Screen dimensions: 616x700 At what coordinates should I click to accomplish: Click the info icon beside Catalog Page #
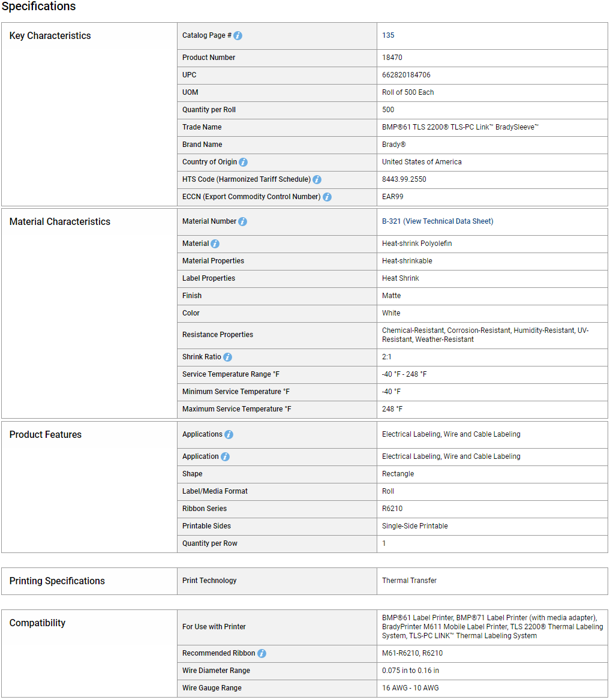(238, 36)
